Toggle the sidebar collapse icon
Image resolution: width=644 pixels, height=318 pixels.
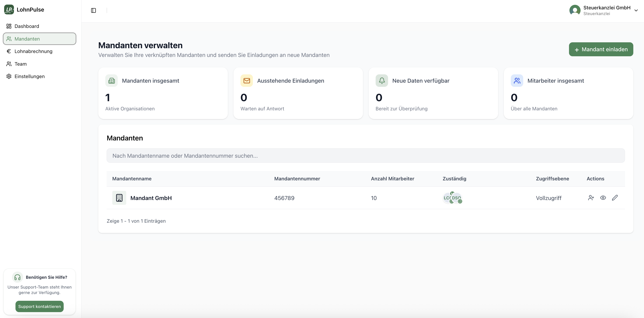click(x=94, y=10)
